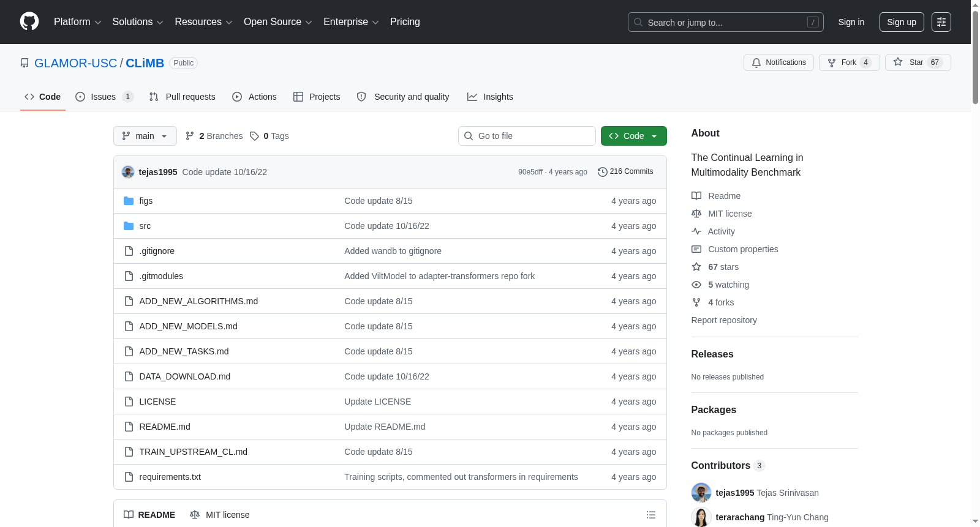Click the file icon beside requirements.txt
This screenshot has height=527, width=980.
pyautogui.click(x=129, y=477)
